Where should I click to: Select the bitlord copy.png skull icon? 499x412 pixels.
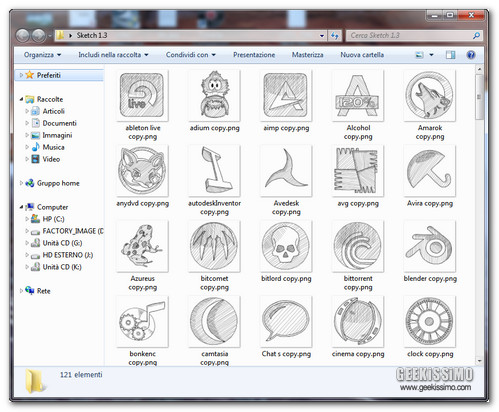286,246
